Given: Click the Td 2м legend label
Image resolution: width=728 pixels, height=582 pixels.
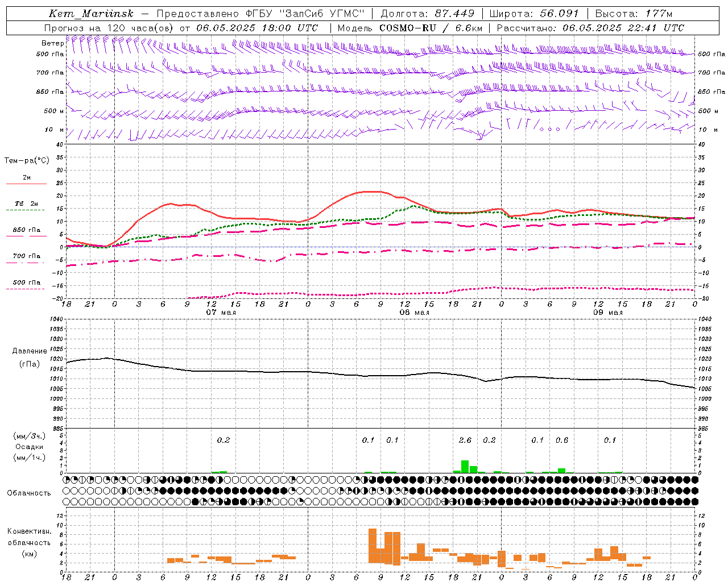Looking at the screenshot, I should coord(26,203).
